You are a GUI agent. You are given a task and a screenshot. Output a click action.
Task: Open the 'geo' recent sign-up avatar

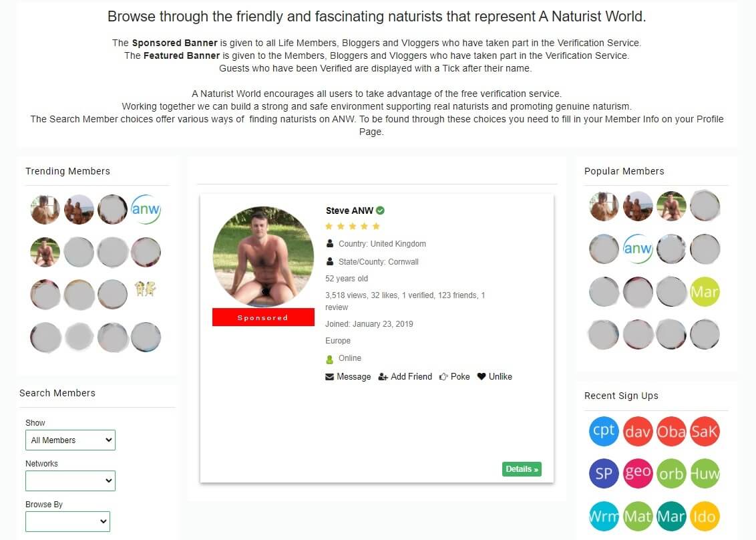637,473
